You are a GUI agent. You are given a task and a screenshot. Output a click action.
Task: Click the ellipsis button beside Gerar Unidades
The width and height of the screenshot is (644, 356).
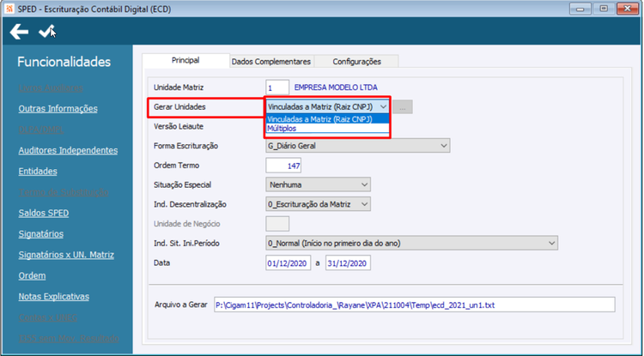[403, 107]
